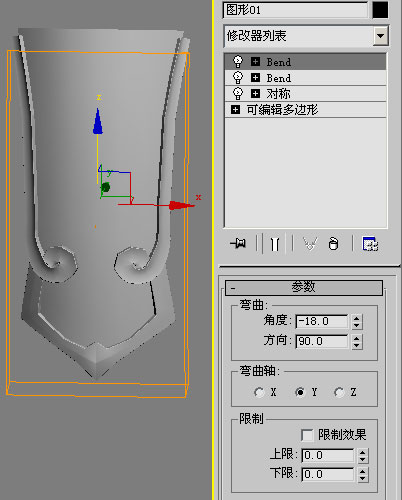Toggle lightbulb of 对称 modifier

pyautogui.click(x=238, y=94)
